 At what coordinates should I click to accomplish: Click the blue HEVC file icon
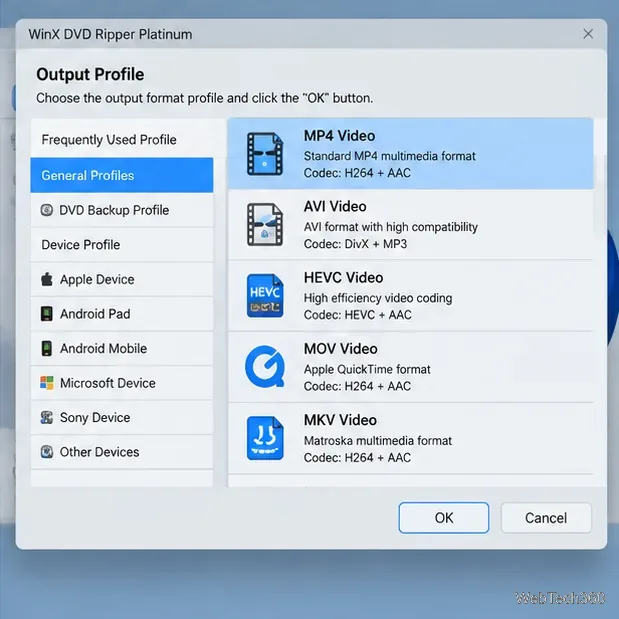click(x=265, y=296)
